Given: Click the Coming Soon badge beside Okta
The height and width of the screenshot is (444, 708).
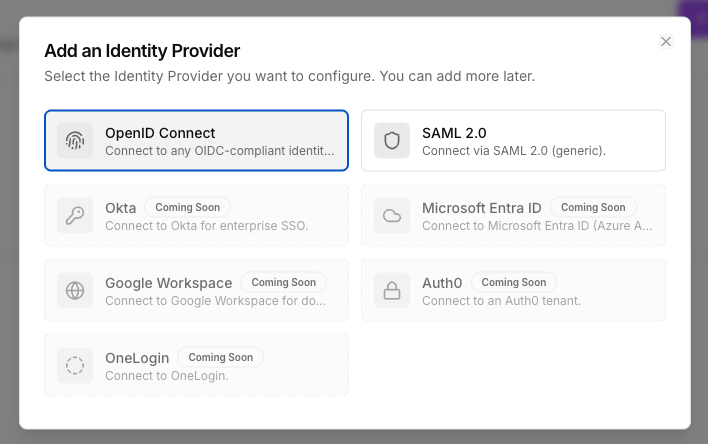Looking at the screenshot, I should pos(187,207).
